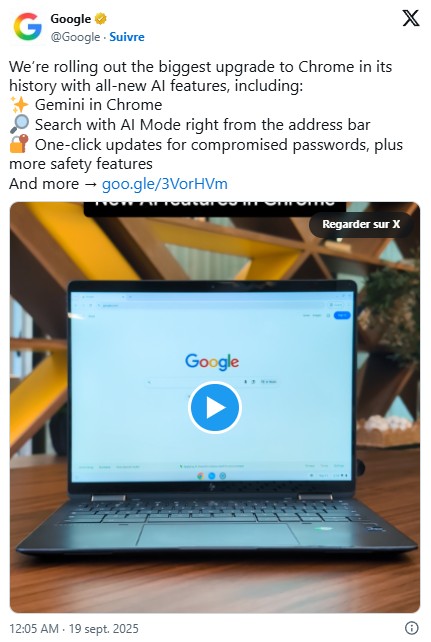Click the Google logo on the laptop screen
Viewport: 431px width, 642px height.
[212, 362]
